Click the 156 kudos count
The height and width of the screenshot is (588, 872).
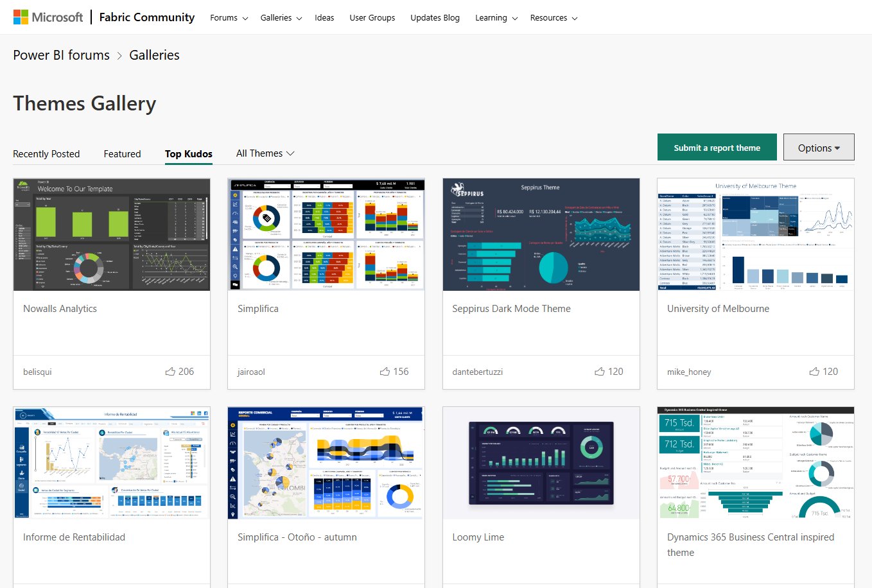click(x=401, y=372)
